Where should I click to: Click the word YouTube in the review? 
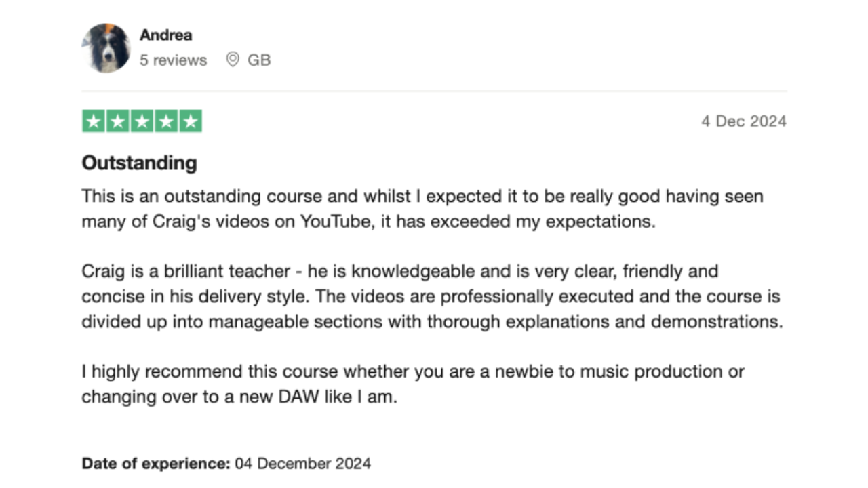[336, 222]
